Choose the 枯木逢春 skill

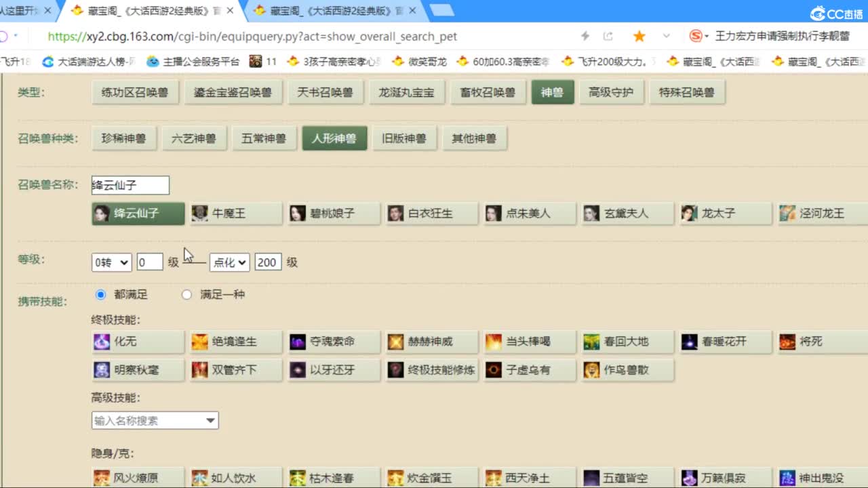[333, 478]
